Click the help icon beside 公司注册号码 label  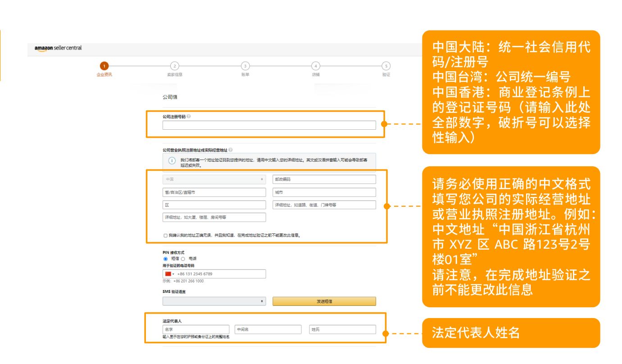click(x=189, y=116)
